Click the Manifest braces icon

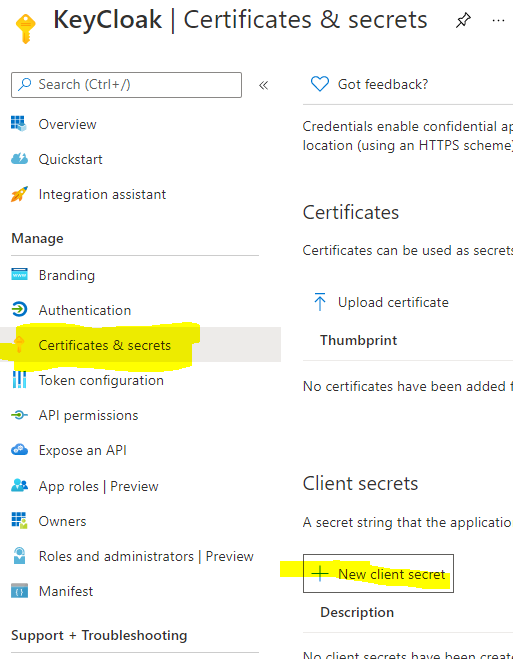coord(19,590)
